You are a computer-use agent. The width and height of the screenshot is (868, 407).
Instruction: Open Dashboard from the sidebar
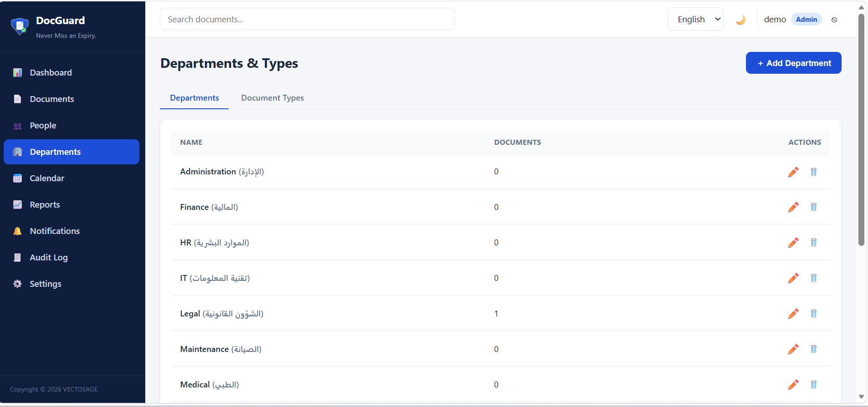[x=71, y=73]
